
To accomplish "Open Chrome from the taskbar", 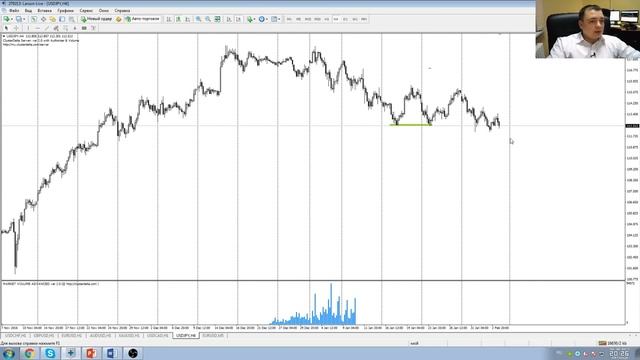I will 29,353.
